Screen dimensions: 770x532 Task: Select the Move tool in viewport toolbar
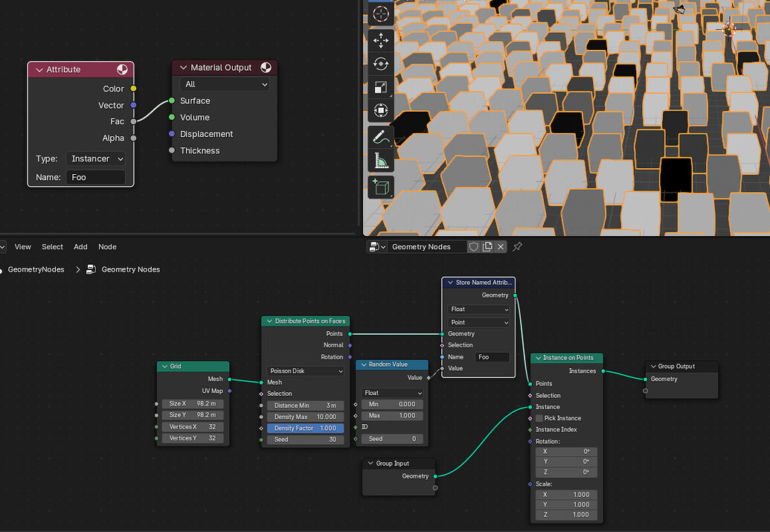pyautogui.click(x=381, y=40)
